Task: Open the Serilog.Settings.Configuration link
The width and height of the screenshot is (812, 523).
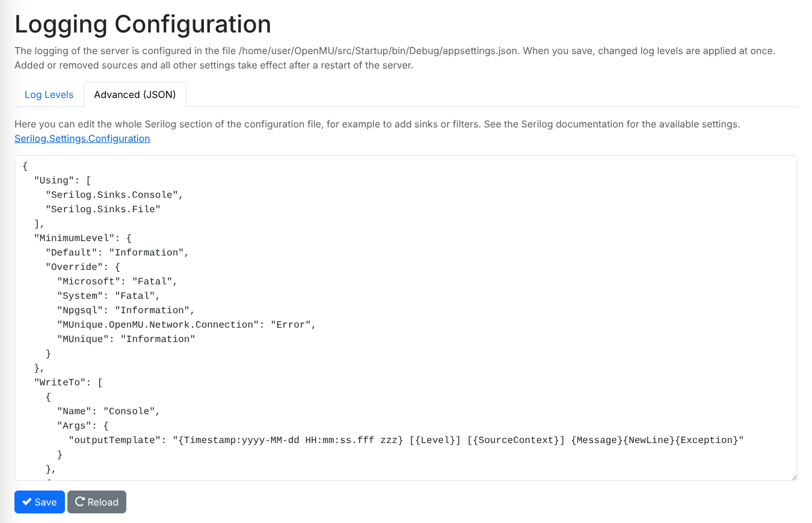Action: [82, 138]
